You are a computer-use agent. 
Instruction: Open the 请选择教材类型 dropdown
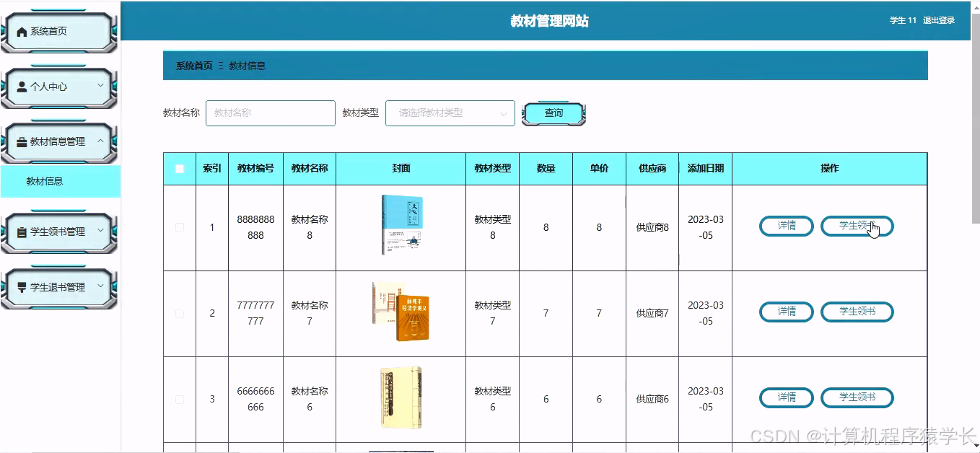[x=450, y=113]
